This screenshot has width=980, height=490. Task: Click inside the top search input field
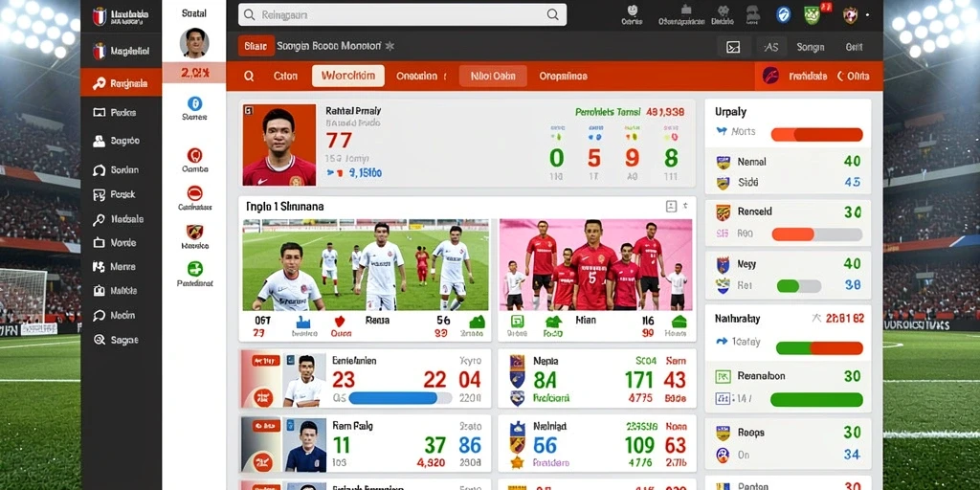coord(402,14)
